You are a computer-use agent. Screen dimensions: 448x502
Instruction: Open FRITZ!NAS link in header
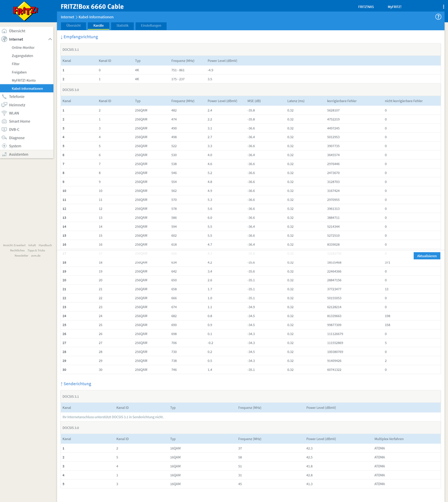click(366, 7)
